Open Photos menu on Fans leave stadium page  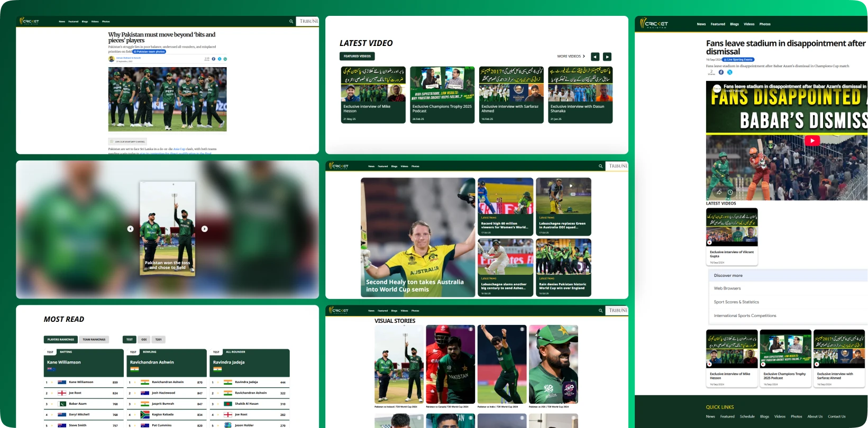coord(765,24)
